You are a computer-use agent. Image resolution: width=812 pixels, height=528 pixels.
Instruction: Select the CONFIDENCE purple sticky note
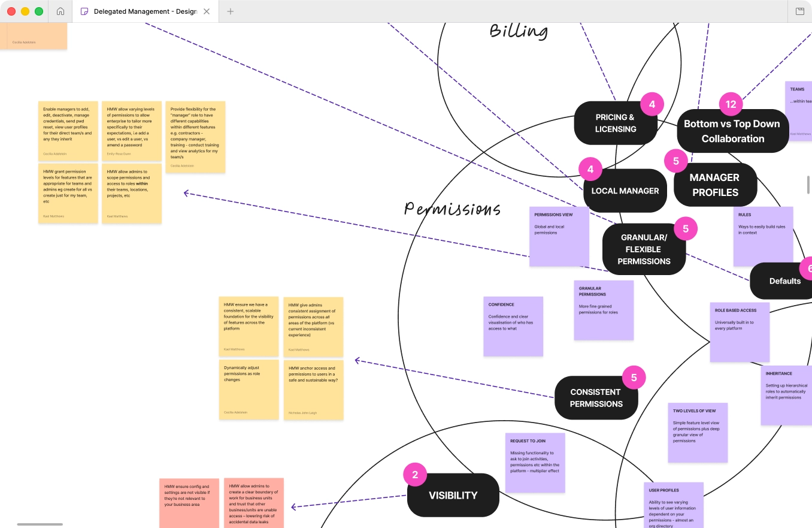[x=513, y=327]
